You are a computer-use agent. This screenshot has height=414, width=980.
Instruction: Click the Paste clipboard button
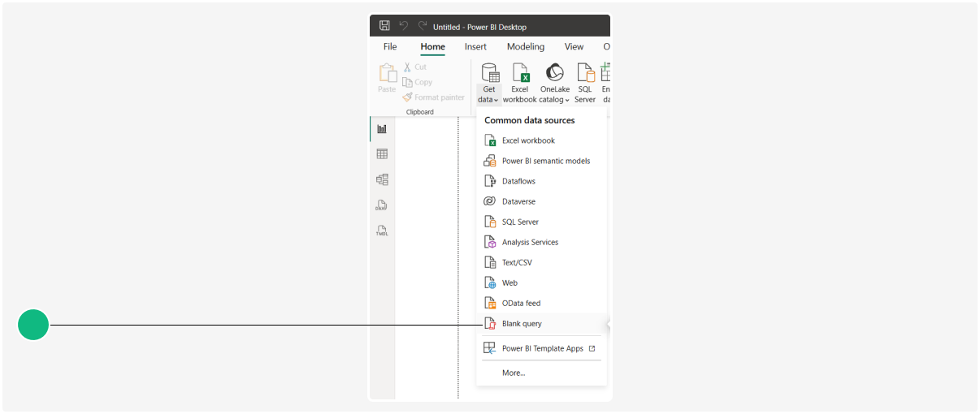pos(387,80)
